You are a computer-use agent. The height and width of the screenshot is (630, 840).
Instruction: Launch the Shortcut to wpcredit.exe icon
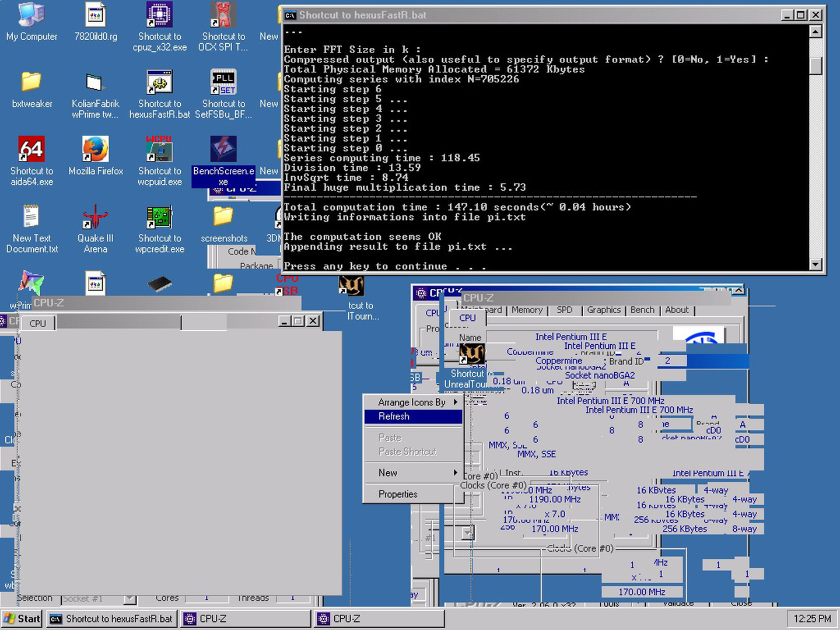159,229
